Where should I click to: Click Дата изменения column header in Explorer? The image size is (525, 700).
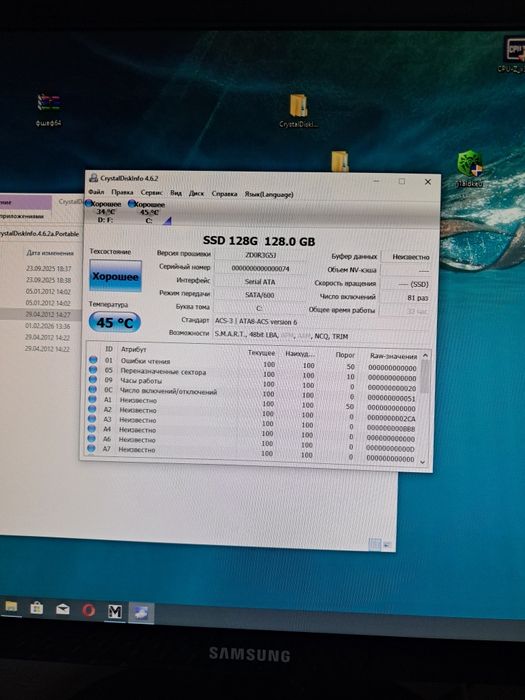pos(50,253)
